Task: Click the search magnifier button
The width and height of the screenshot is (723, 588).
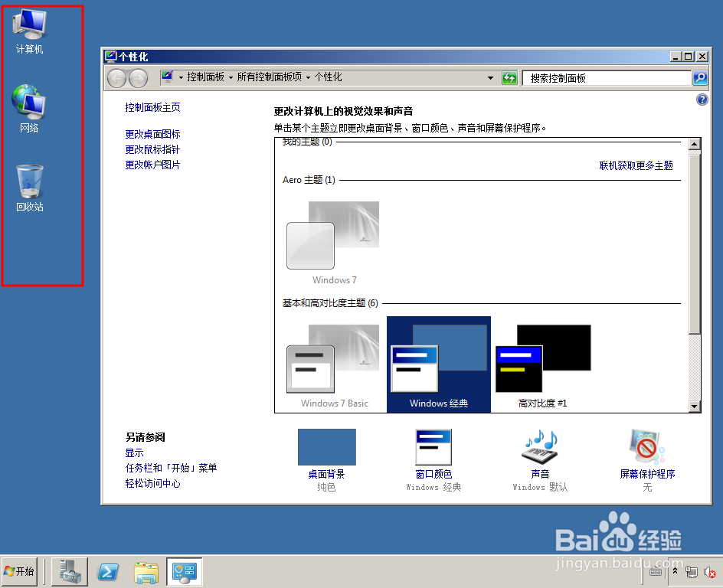Action: click(x=700, y=78)
